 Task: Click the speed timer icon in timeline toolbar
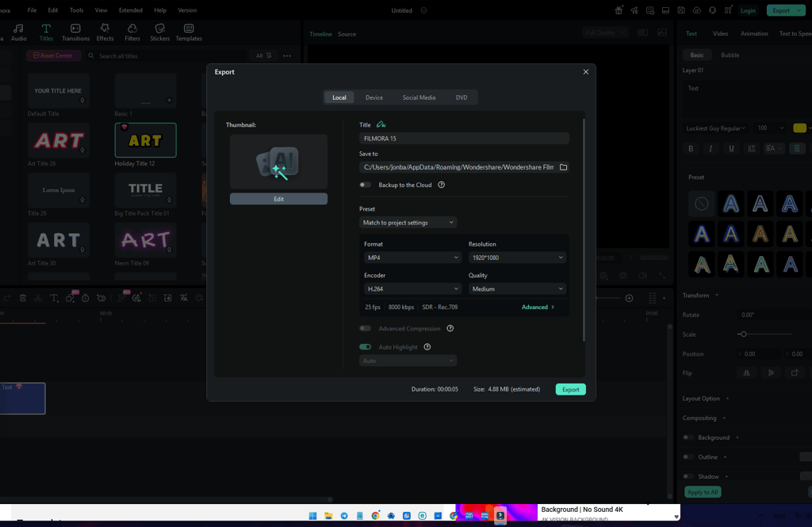[x=86, y=298]
